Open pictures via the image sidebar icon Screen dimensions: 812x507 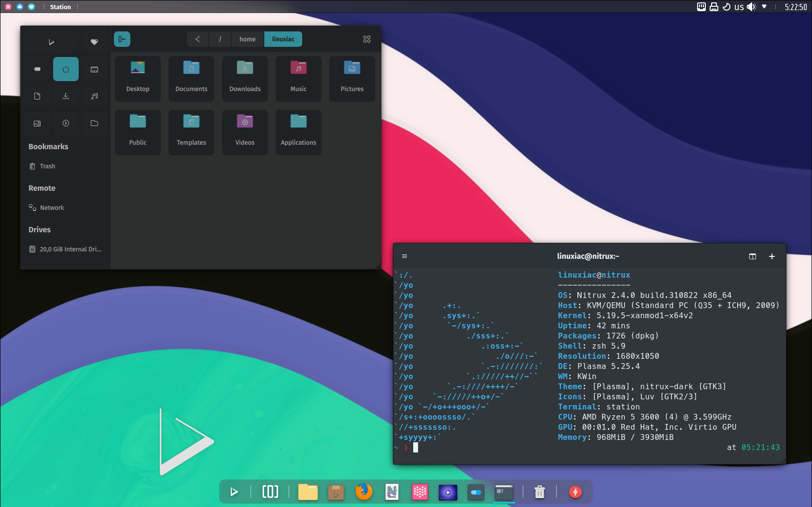click(x=37, y=123)
